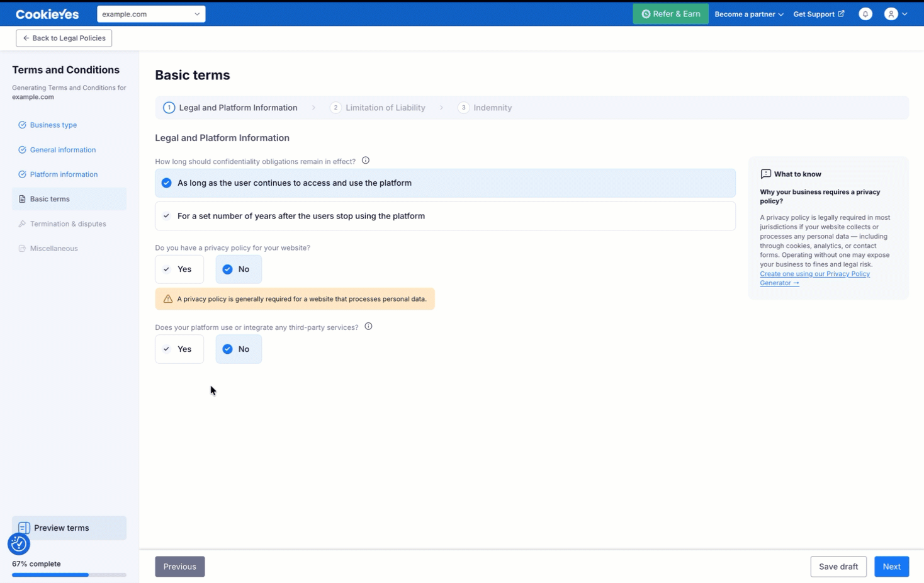Expand the Become a partner menu
Viewport: 924px width, 583px height.
(749, 14)
